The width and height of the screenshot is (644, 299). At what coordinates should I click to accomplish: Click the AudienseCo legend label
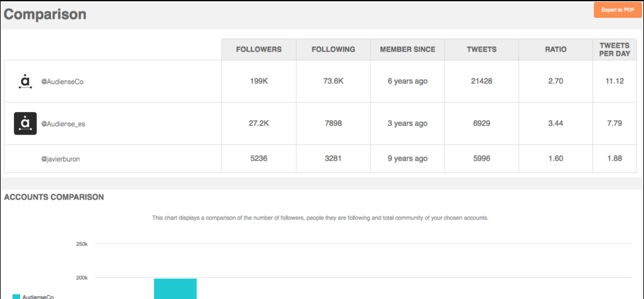(38, 296)
